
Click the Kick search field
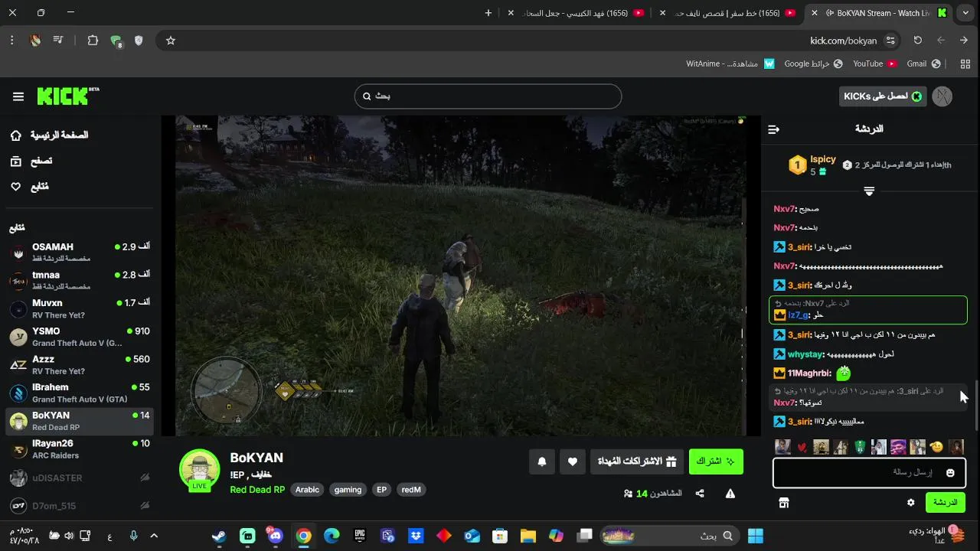click(x=488, y=96)
